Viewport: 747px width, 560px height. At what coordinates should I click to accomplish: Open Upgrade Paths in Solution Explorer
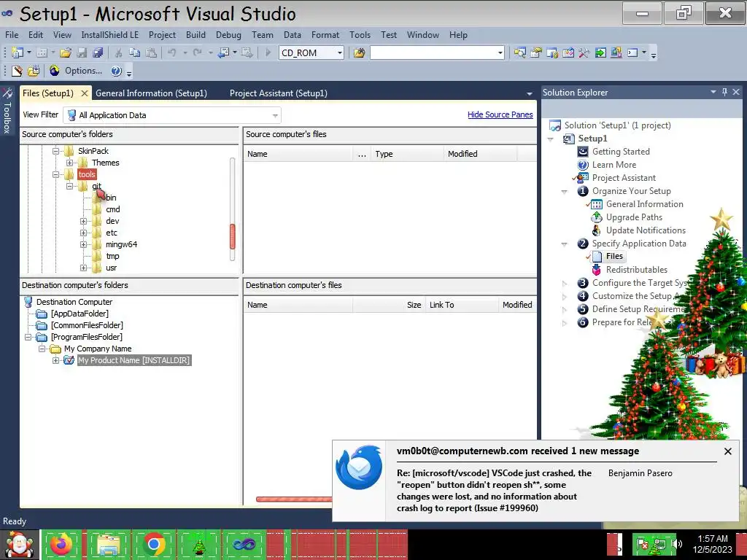point(634,217)
